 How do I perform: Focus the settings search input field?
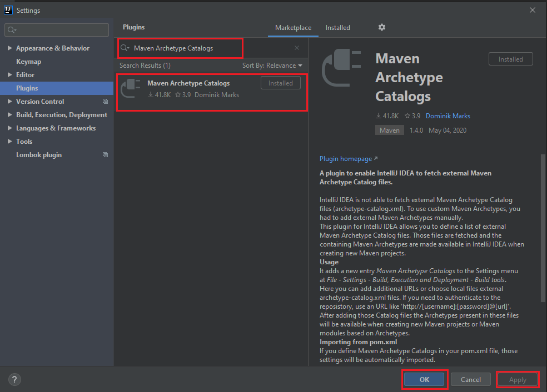pos(57,30)
